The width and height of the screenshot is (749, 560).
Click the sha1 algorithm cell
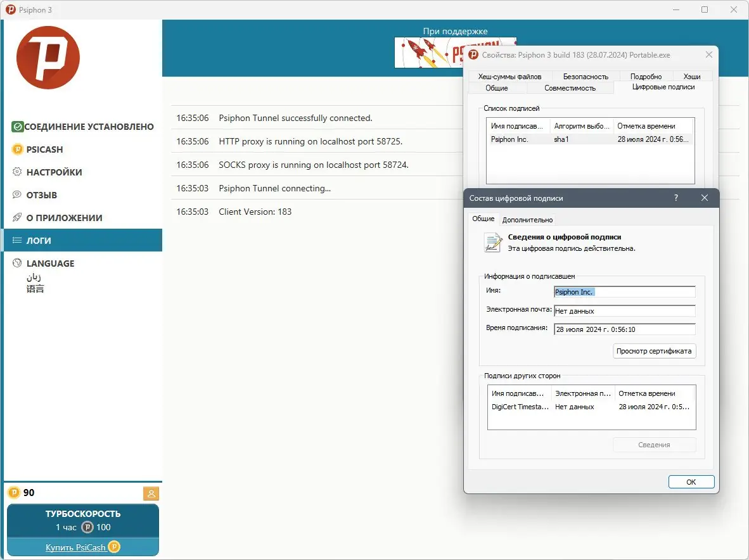(x=561, y=139)
